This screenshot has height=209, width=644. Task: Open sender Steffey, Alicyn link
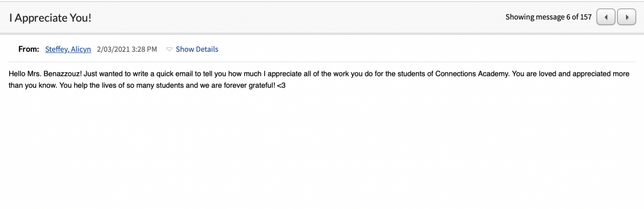pos(68,49)
